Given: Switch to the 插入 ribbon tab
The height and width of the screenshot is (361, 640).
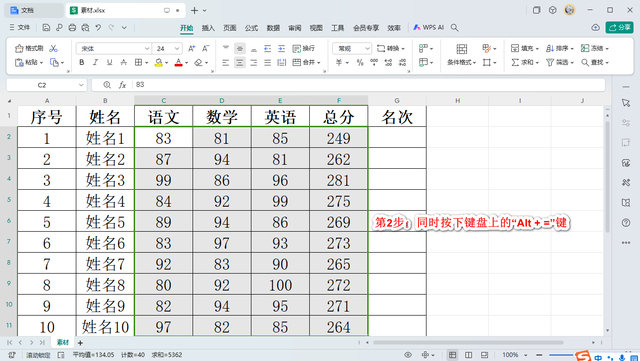Looking at the screenshot, I should 208,28.
